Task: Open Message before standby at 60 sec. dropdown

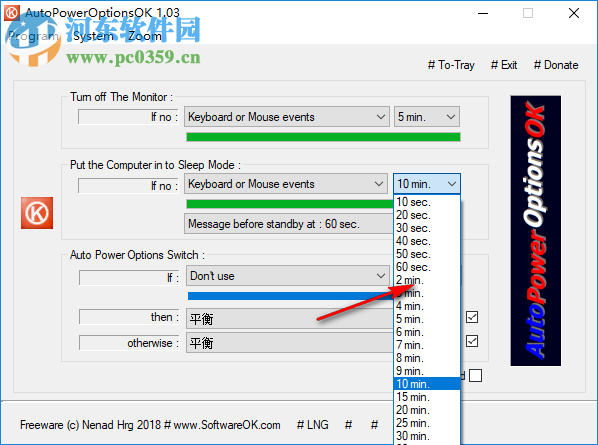Action: pyautogui.click(x=289, y=224)
